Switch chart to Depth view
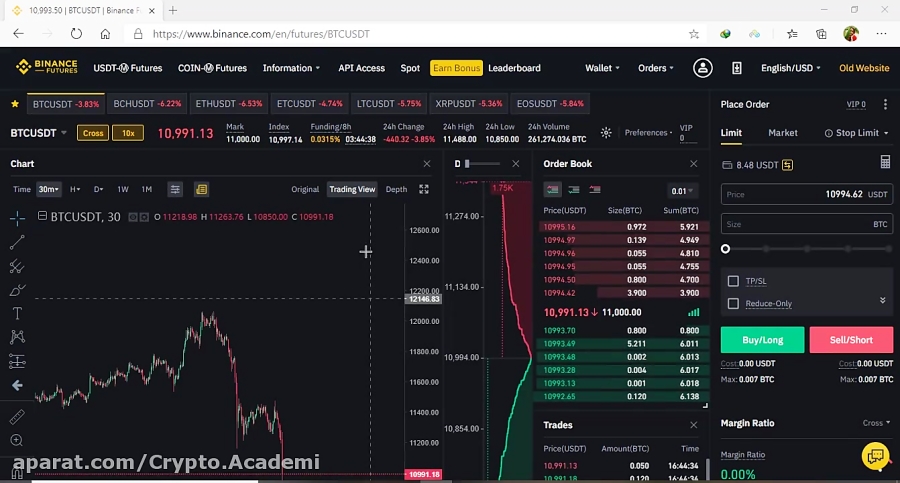The width and height of the screenshot is (900, 483). pos(396,189)
